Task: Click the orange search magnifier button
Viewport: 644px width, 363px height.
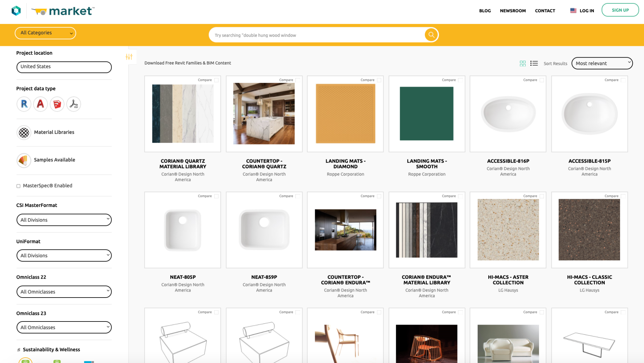Action: [x=431, y=35]
